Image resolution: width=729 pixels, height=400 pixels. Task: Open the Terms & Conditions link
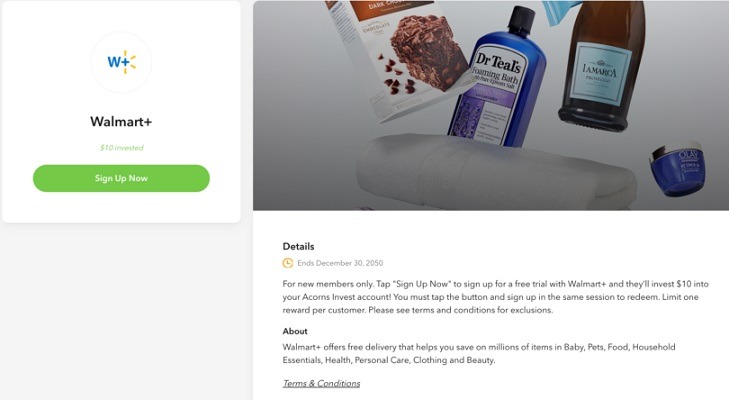point(321,383)
